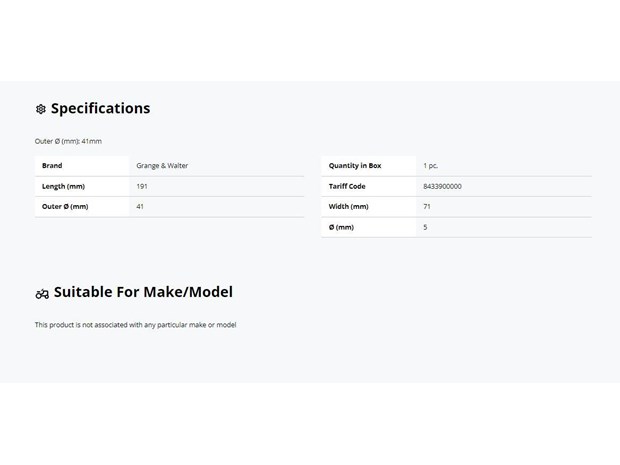Screen dimensions: 620x465
Task: Click the not associated with make text
Action: coord(135,325)
